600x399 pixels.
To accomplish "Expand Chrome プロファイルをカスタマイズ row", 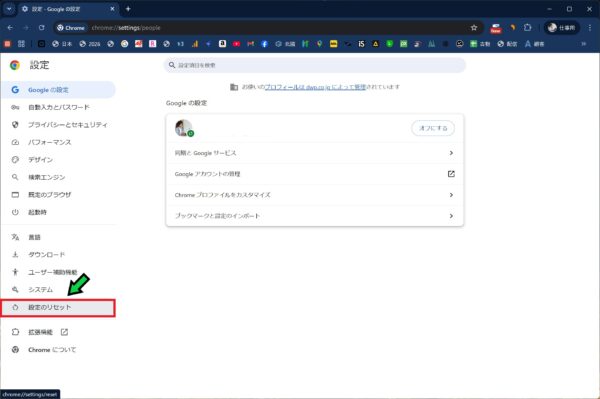I will (x=315, y=195).
